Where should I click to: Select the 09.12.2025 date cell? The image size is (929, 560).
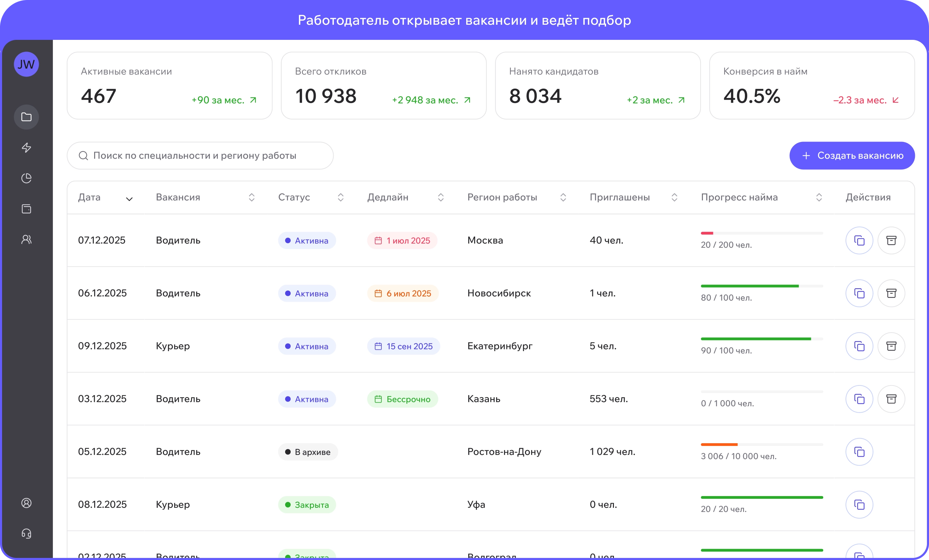[102, 346]
